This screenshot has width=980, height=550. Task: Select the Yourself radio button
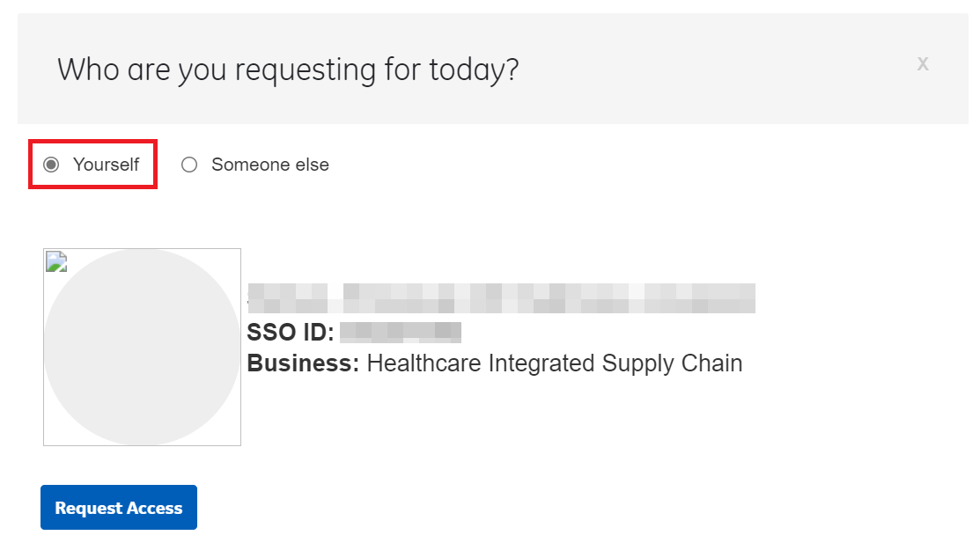point(52,165)
